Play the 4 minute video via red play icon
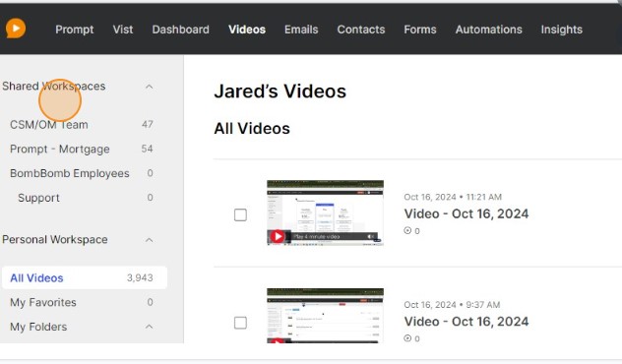Viewport: 622px width, 364px height. pos(278,236)
